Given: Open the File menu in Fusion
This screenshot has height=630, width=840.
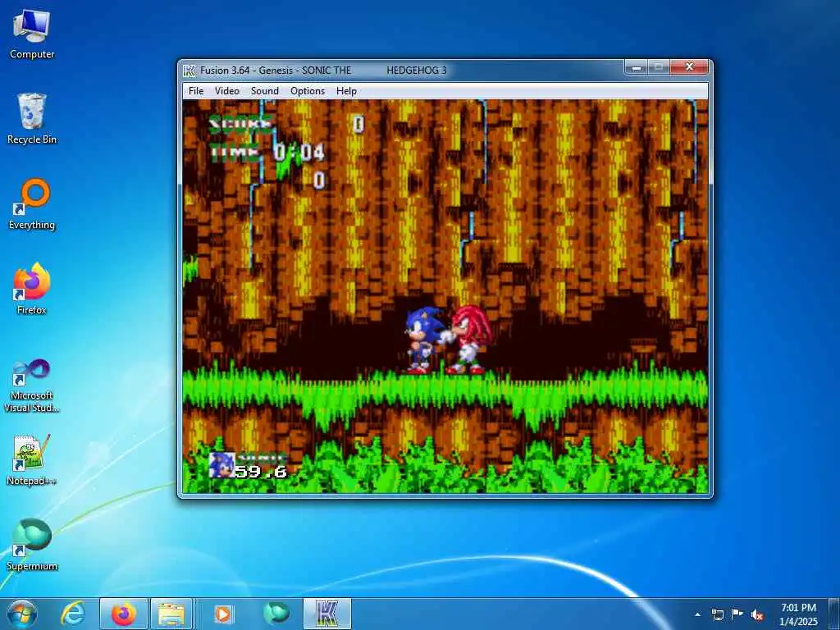Looking at the screenshot, I should (x=196, y=91).
